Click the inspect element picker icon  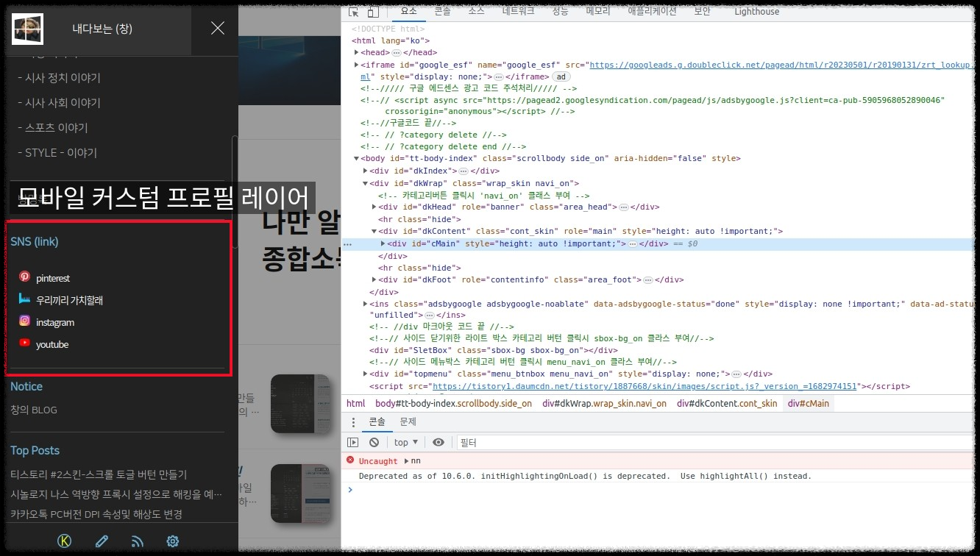353,11
